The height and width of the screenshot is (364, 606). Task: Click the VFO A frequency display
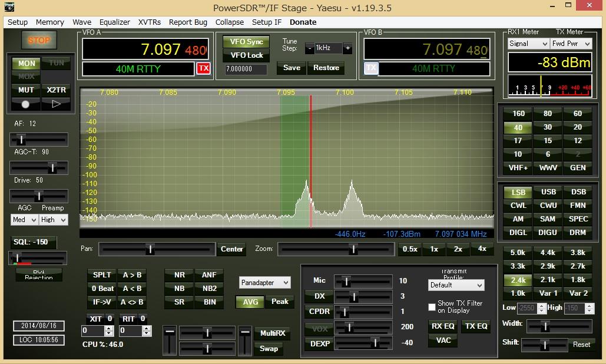pos(145,49)
